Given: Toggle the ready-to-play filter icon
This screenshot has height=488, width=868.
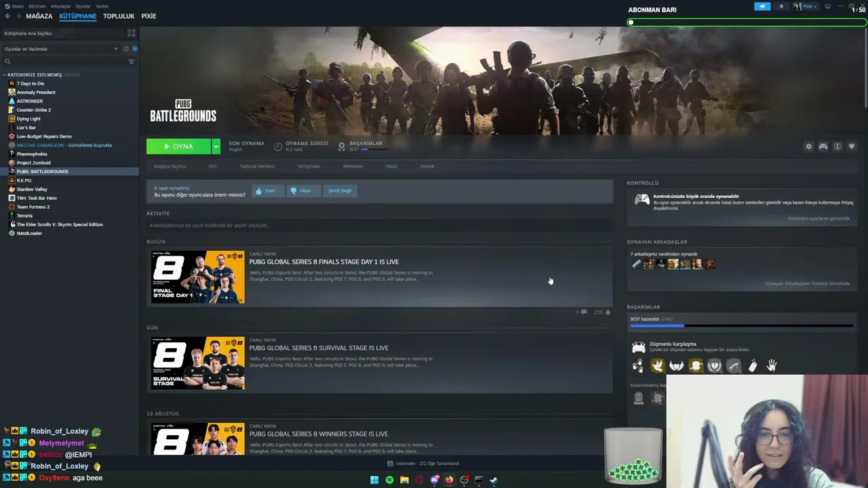Looking at the screenshot, I should click(x=134, y=49).
